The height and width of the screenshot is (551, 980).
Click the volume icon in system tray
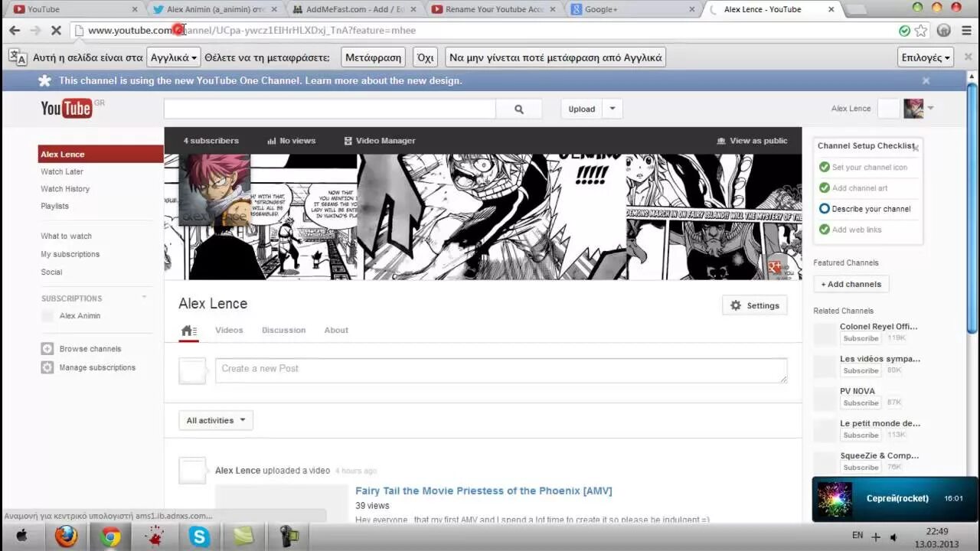pos(893,537)
